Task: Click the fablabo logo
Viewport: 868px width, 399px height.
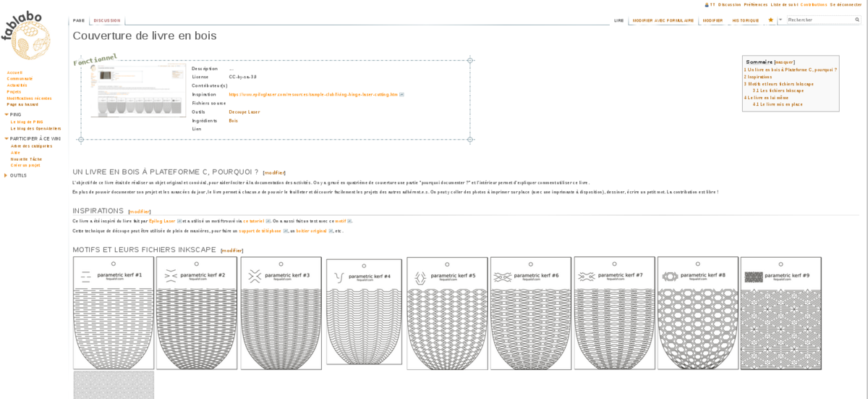Action: coord(26,35)
